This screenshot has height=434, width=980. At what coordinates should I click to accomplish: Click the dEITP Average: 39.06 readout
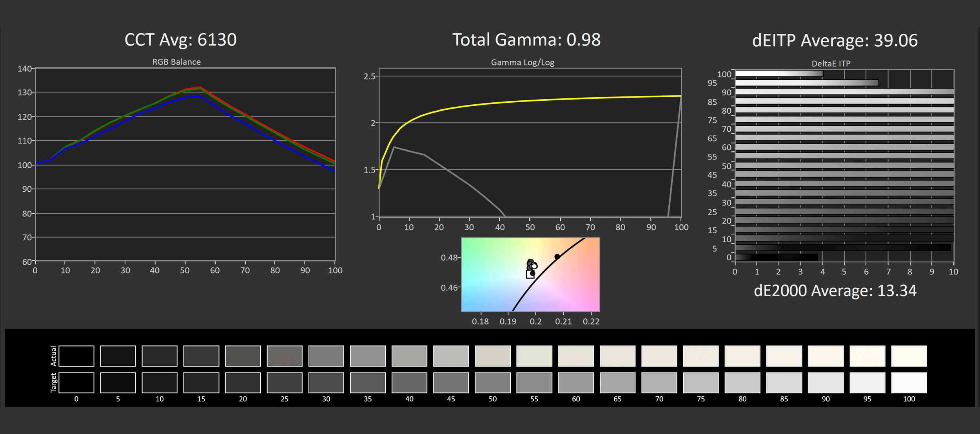835,40
